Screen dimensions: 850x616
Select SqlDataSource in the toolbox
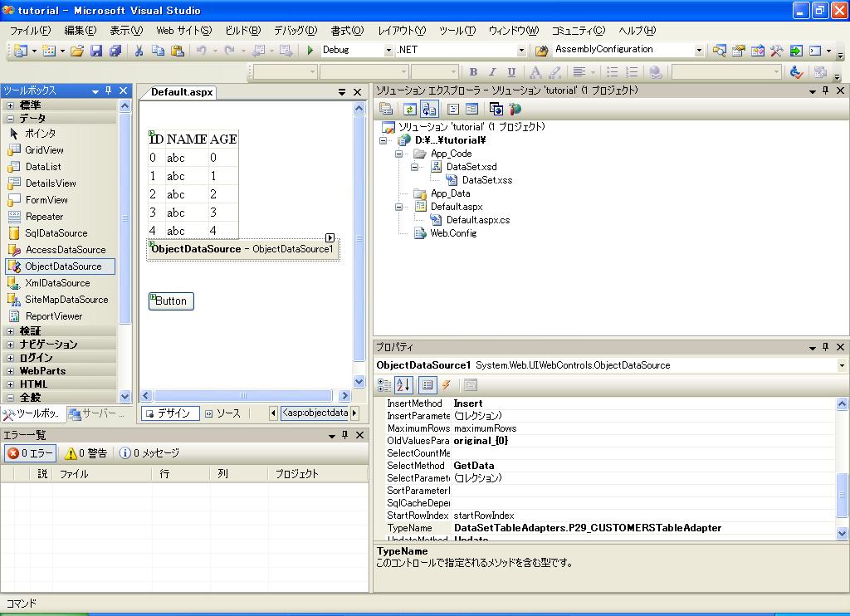click(60, 233)
